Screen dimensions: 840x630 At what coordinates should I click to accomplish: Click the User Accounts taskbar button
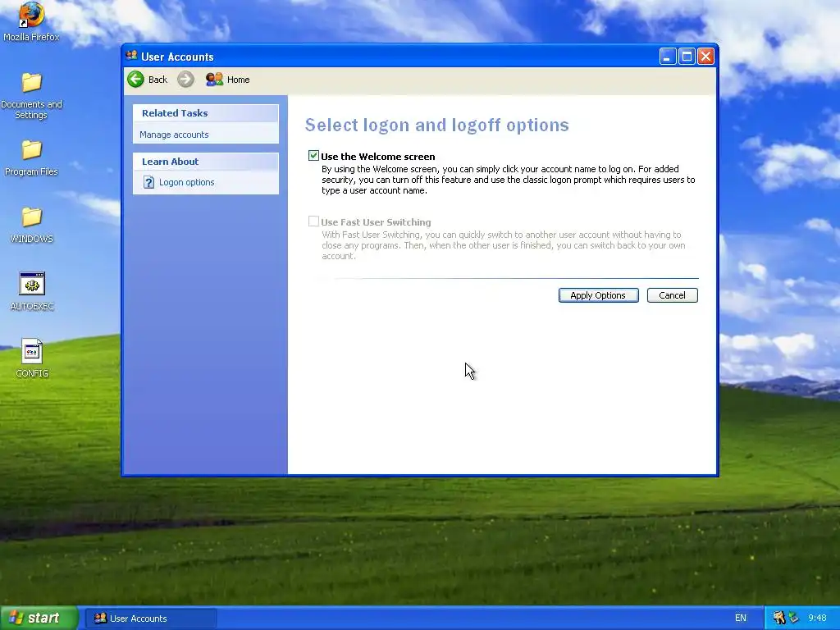(x=151, y=619)
